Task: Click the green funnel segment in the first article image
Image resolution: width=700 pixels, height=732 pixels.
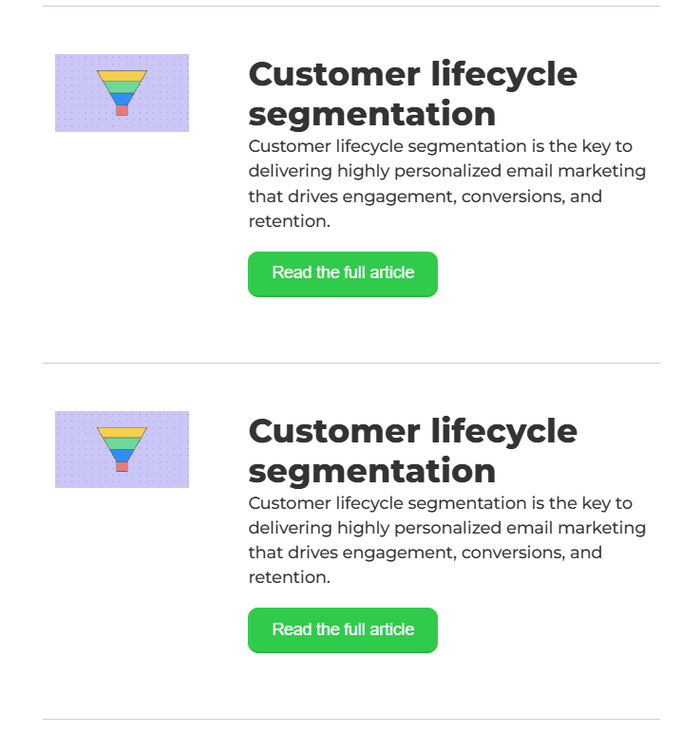Action: point(122,86)
